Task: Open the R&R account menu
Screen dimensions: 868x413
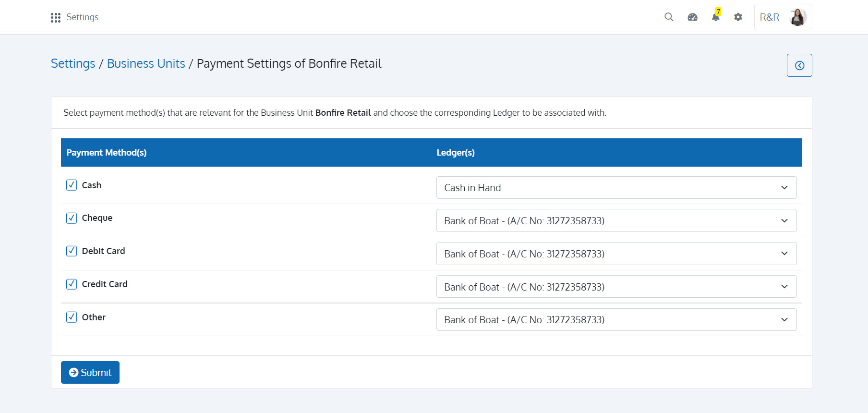Action: (783, 17)
